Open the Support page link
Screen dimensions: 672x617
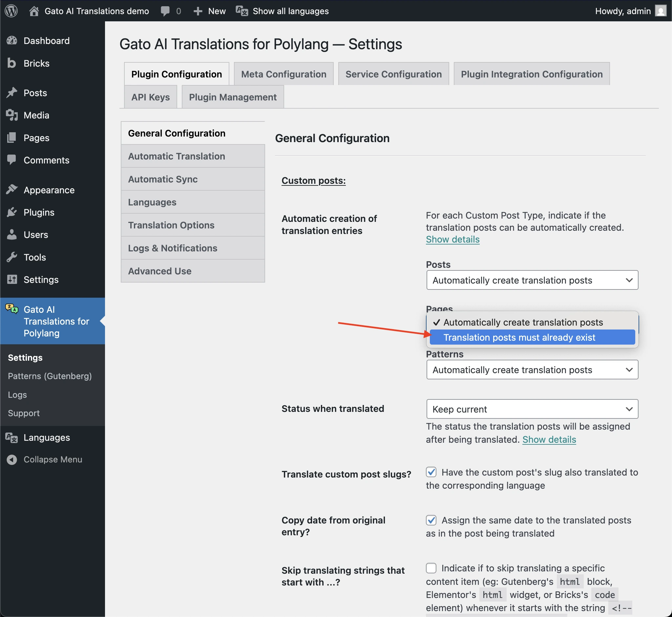(23, 413)
